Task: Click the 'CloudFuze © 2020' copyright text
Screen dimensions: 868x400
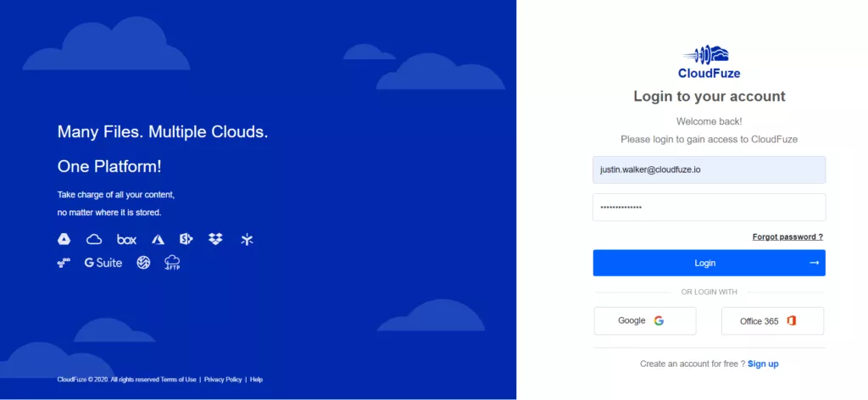Action: 83,380
